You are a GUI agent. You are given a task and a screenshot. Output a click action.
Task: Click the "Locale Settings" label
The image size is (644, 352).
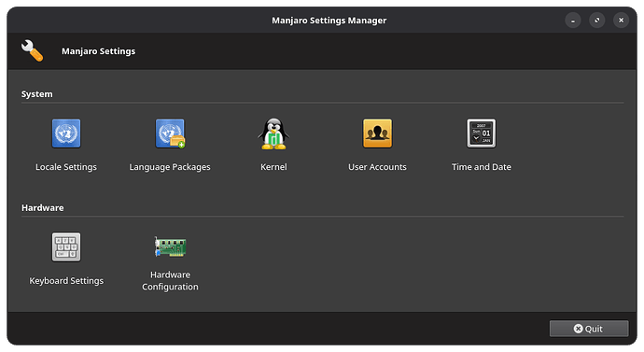tap(66, 167)
